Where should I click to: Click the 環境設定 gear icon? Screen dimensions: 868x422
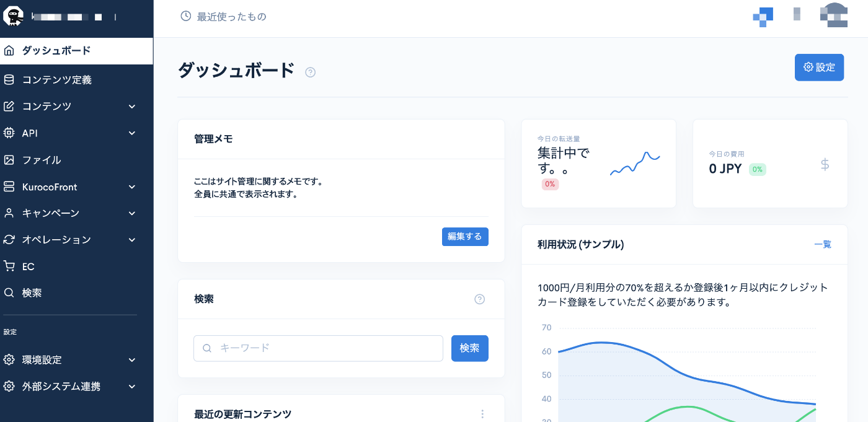pos(9,360)
